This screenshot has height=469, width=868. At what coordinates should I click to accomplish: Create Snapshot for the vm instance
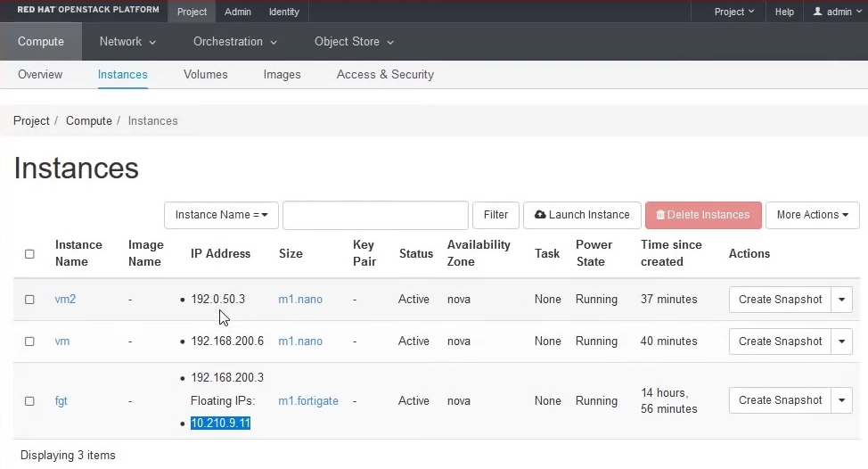[780, 341]
